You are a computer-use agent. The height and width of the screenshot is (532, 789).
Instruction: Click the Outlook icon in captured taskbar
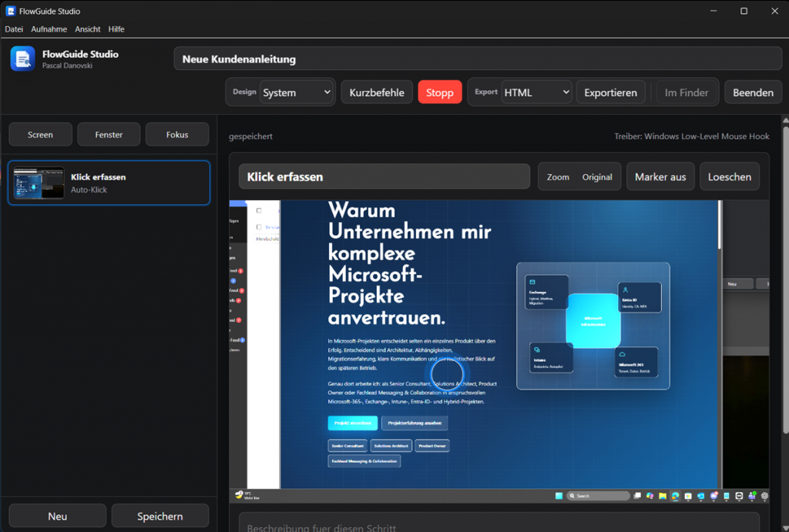tap(701, 496)
